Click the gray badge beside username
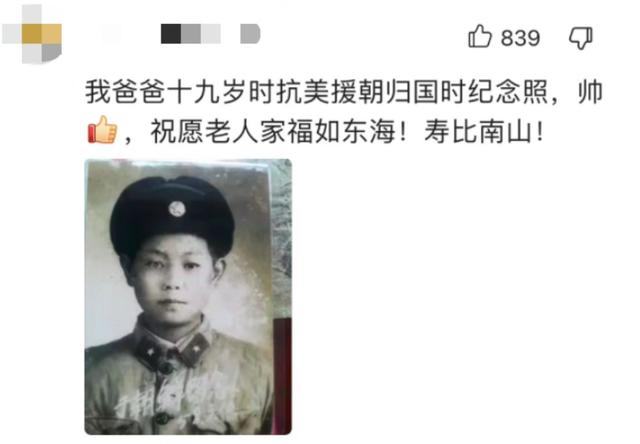The height and width of the screenshot is (444, 640). click(x=250, y=33)
